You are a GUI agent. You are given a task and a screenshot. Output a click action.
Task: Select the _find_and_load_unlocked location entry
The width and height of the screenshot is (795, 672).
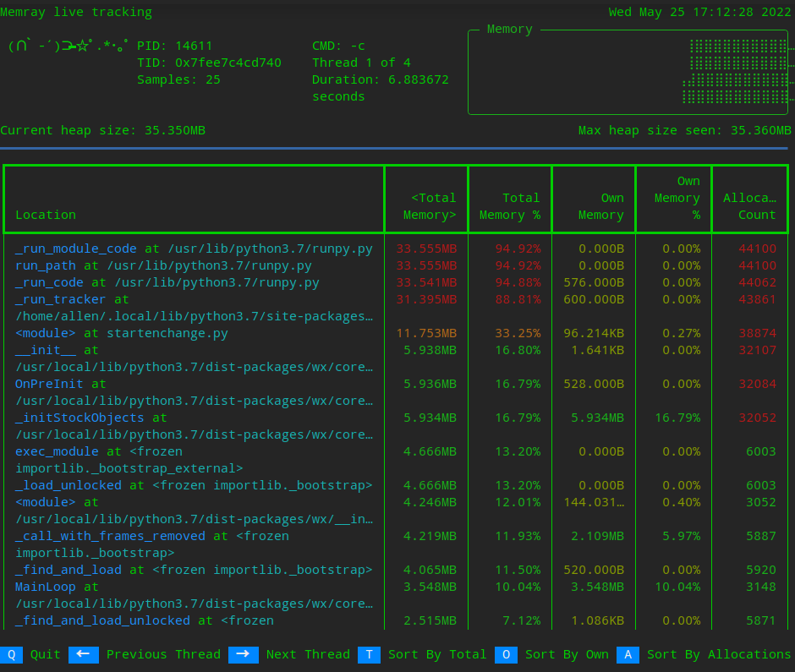click(145, 620)
